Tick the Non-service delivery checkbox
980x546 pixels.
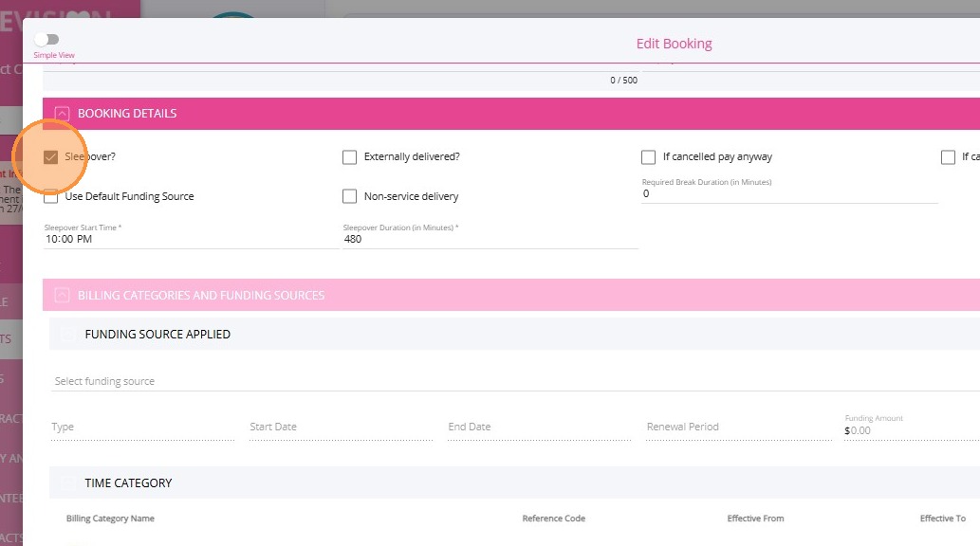point(350,197)
